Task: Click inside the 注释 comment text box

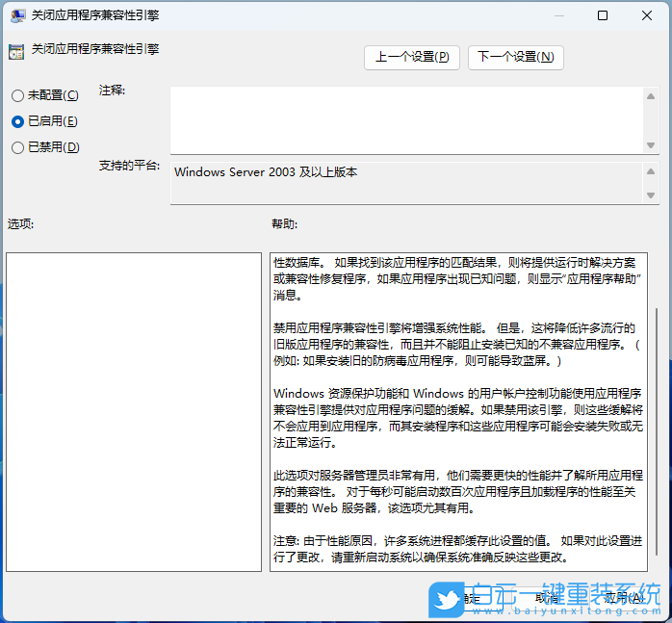Action: point(406,120)
